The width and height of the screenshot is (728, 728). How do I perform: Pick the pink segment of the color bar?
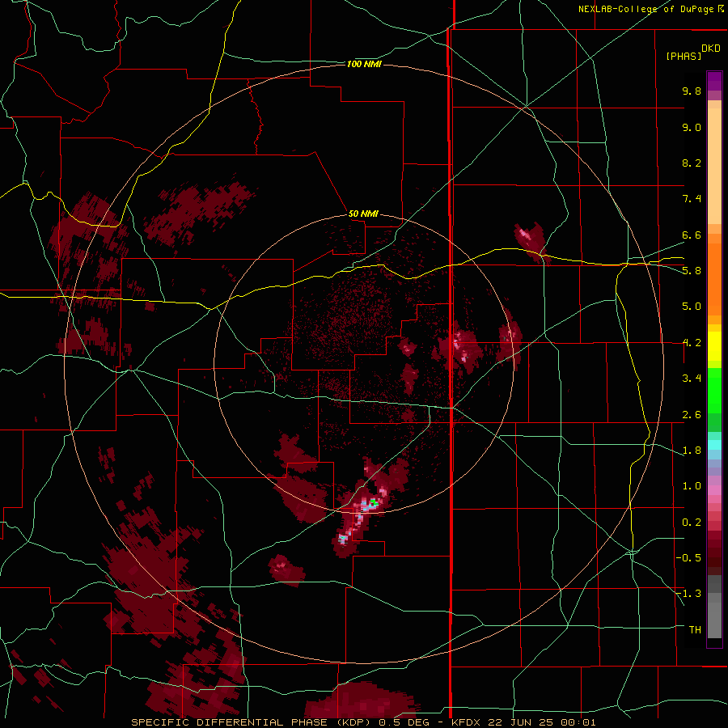pos(714,490)
